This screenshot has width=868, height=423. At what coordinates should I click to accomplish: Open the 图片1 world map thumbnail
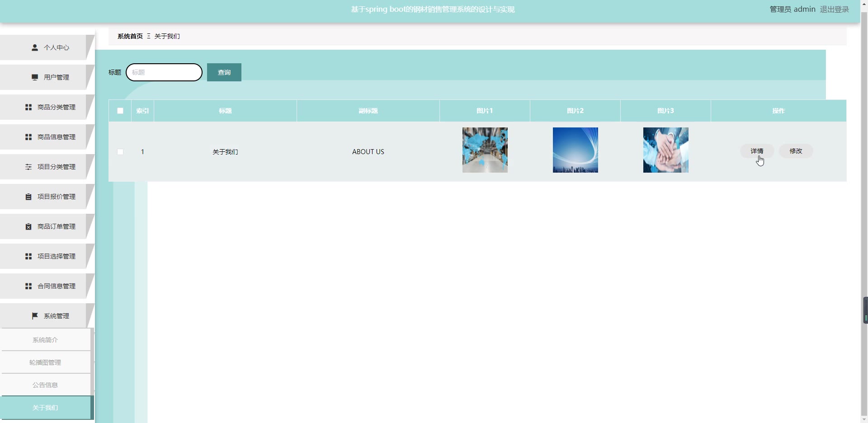(x=485, y=150)
